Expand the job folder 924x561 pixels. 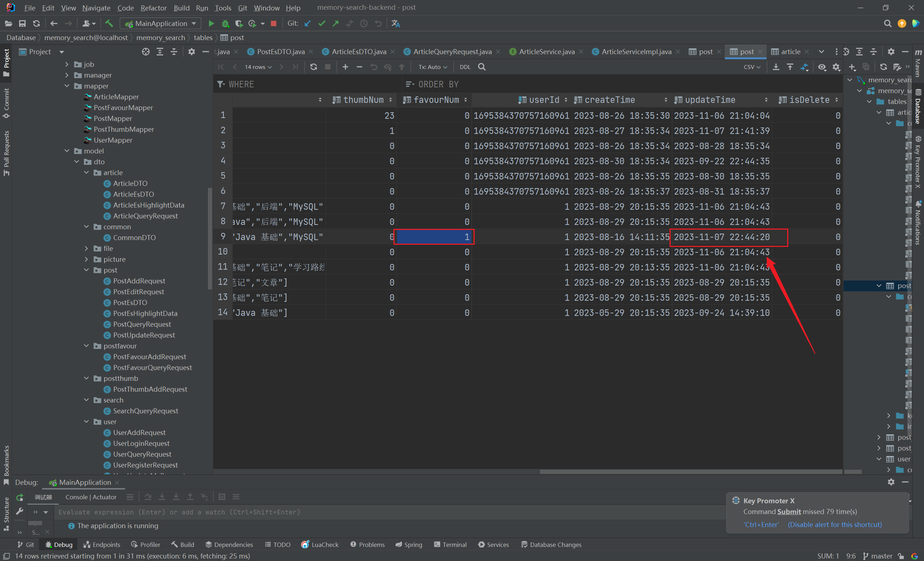(67, 64)
